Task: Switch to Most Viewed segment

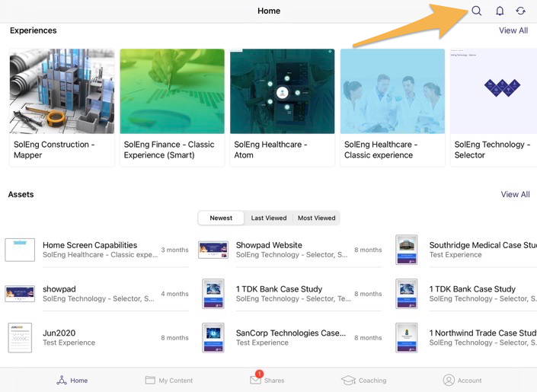Action: (x=316, y=218)
